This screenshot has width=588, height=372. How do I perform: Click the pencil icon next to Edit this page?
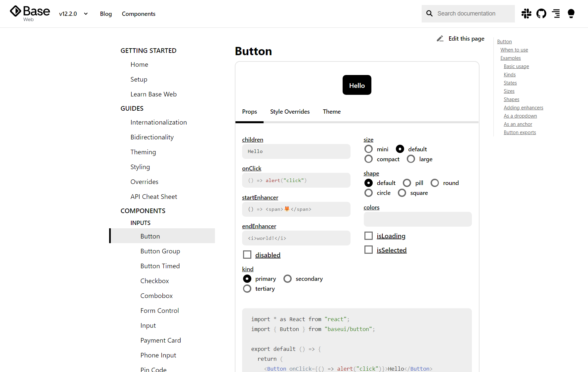pyautogui.click(x=440, y=38)
